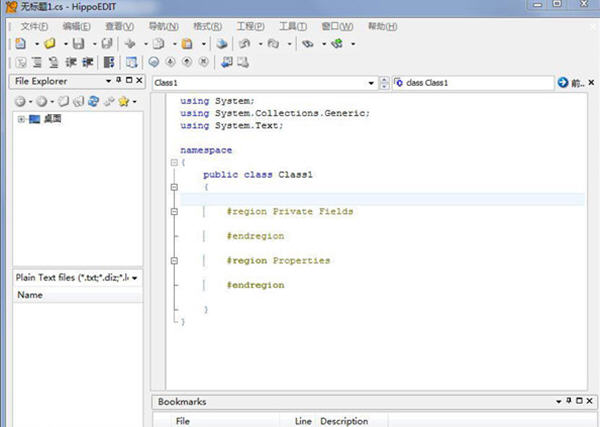Open the Plain Text files filter dropdown
Viewport: 600px width, 427px height.
click(x=135, y=277)
